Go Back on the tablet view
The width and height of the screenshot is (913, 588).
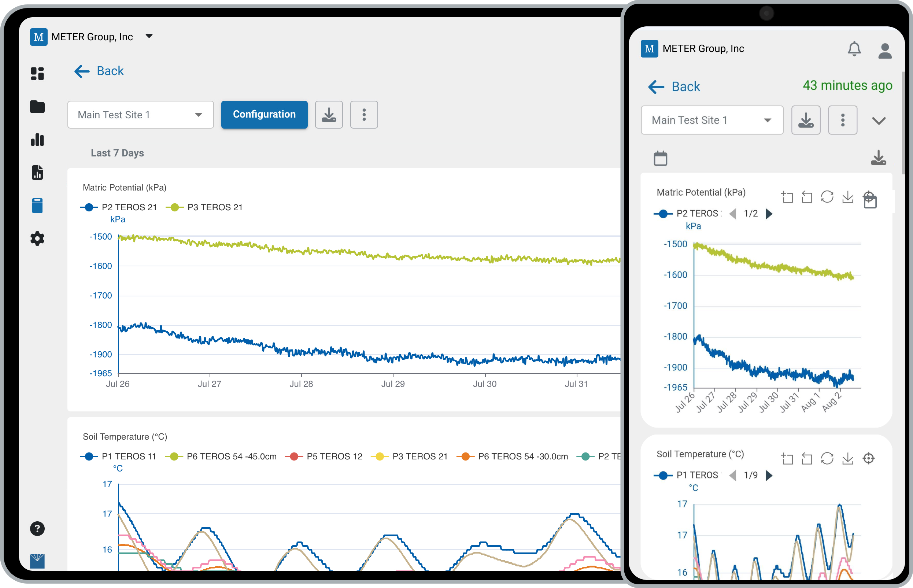pyautogui.click(x=99, y=71)
